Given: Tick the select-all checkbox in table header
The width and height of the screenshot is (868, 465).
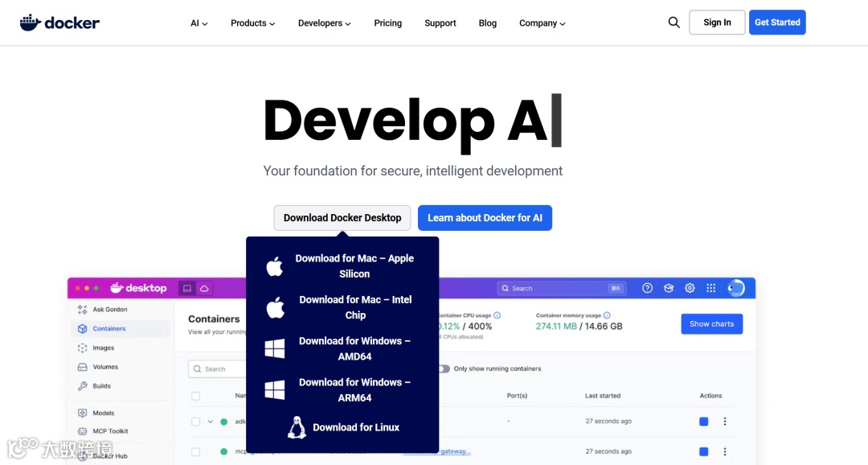Looking at the screenshot, I should [x=195, y=397].
